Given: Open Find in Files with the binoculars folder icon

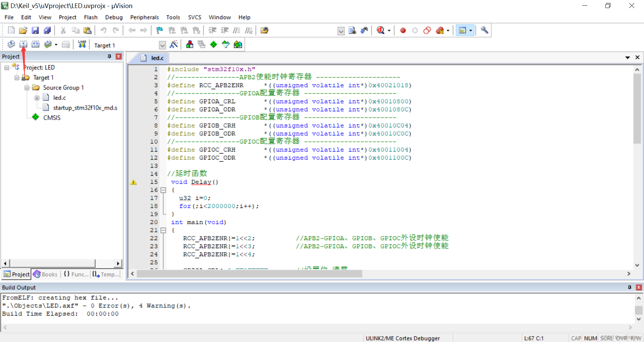Looking at the screenshot, I should 265,31.
